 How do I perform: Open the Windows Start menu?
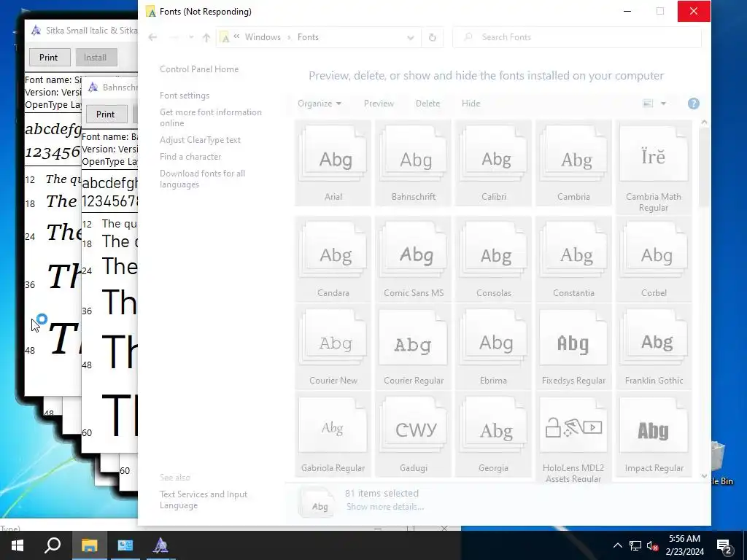click(18, 545)
